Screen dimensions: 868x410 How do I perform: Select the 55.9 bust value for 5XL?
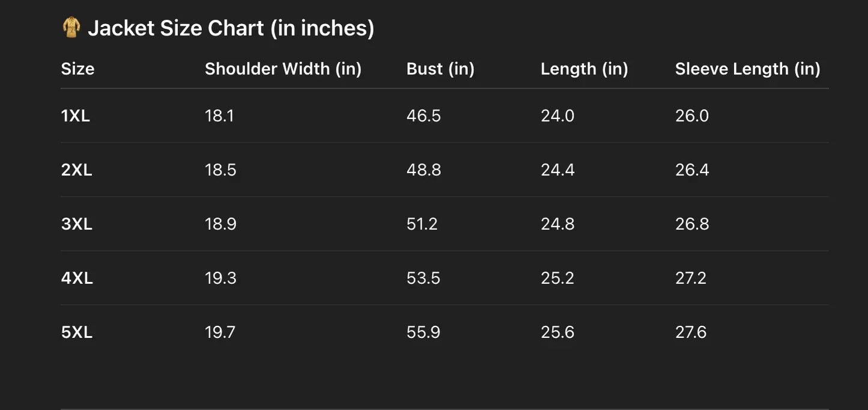click(x=423, y=332)
